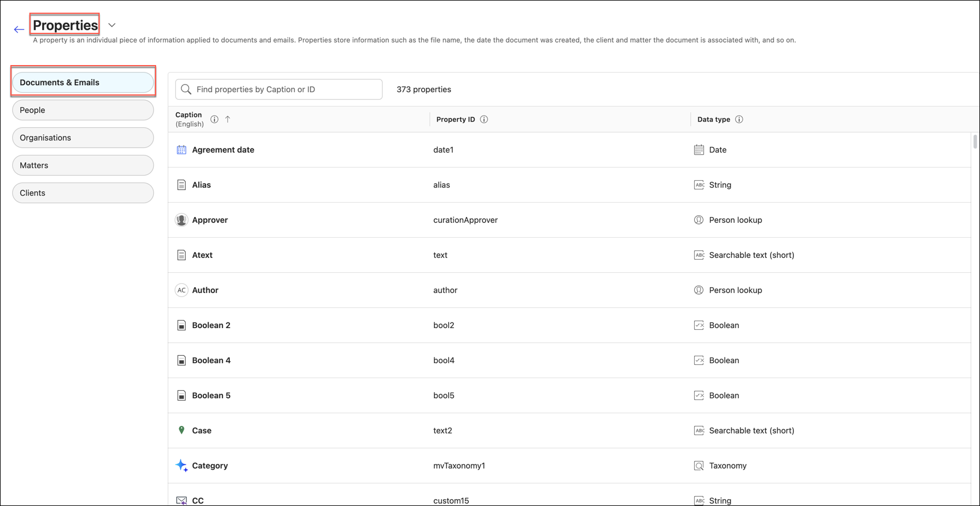This screenshot has height=506, width=980.
Task: Click the info icon next to Property ID header
Action: (x=484, y=119)
